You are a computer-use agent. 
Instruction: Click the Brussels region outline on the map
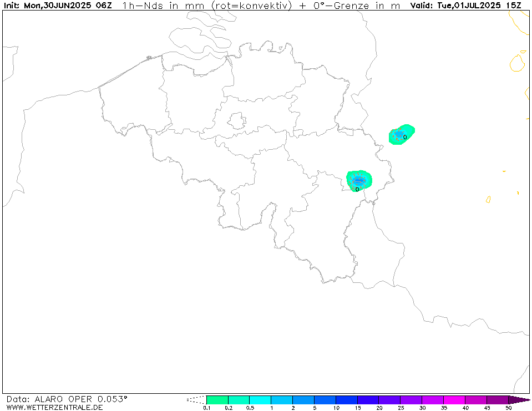(x=237, y=121)
